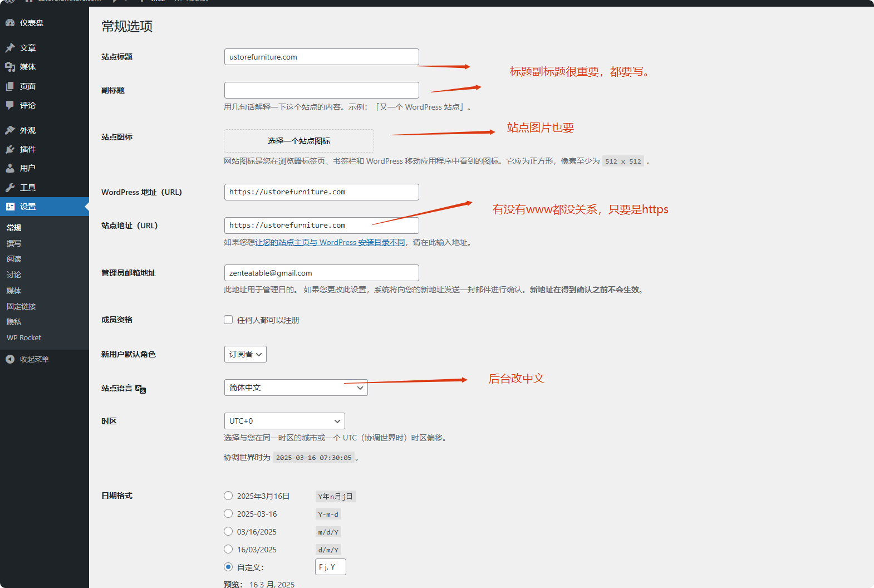Click the Pages icon in sidebar
This screenshot has width=874, height=588.
[10, 86]
